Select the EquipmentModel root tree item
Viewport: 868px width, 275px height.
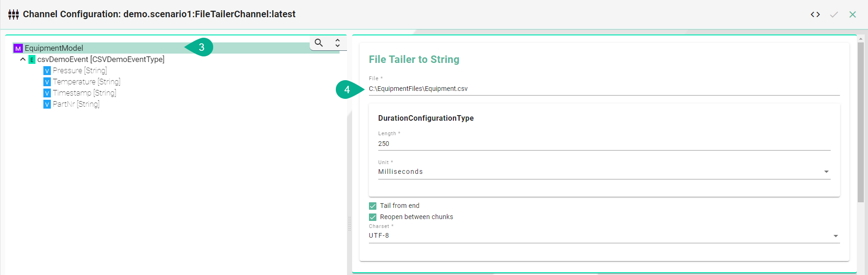point(54,48)
